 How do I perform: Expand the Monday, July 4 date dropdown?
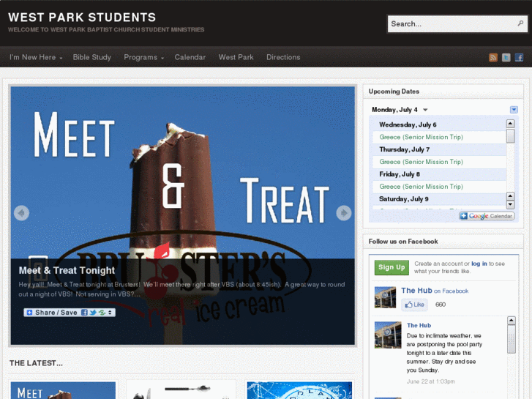click(x=424, y=110)
